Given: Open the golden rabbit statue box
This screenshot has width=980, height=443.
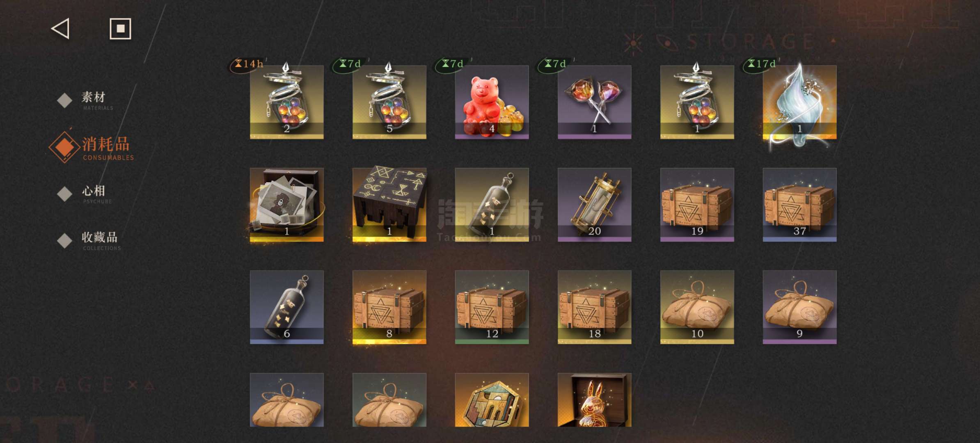Looking at the screenshot, I should [x=594, y=400].
